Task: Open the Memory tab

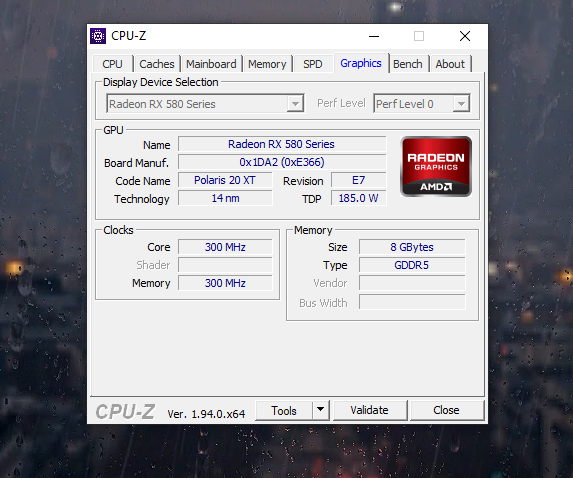Action: coord(267,64)
